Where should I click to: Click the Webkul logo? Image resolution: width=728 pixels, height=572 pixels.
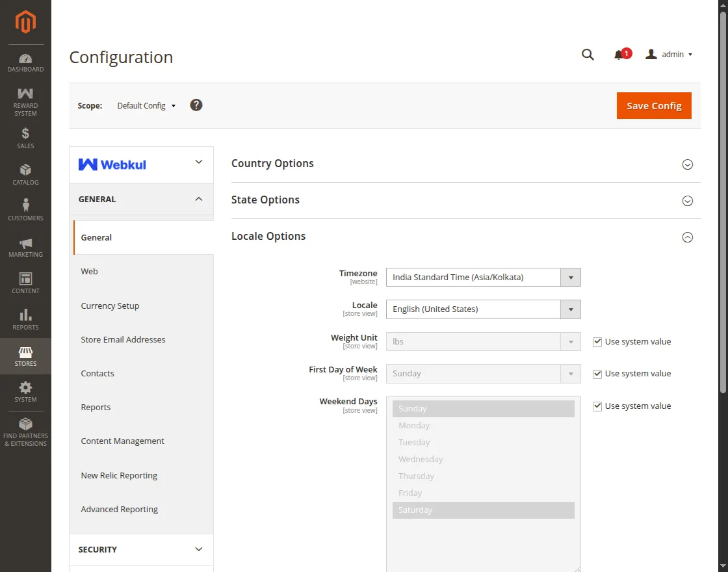112,164
